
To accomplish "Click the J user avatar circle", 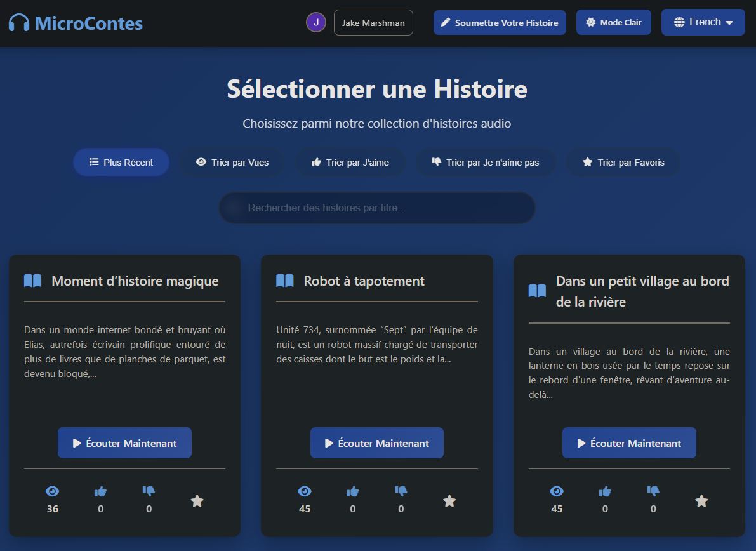I will [x=316, y=23].
